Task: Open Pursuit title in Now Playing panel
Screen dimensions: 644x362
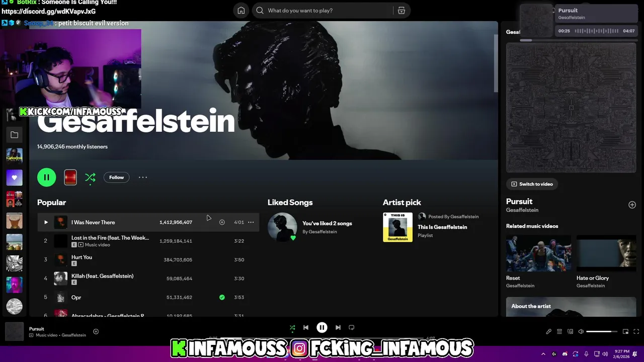Action: [x=519, y=201]
